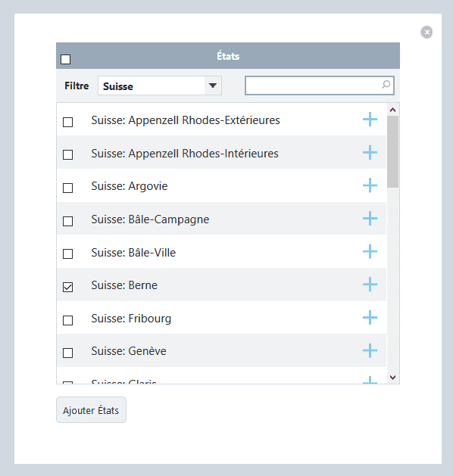Screen dimensions: 453x476
Task: Click the plus icon next to Berne
Action: [370, 285]
